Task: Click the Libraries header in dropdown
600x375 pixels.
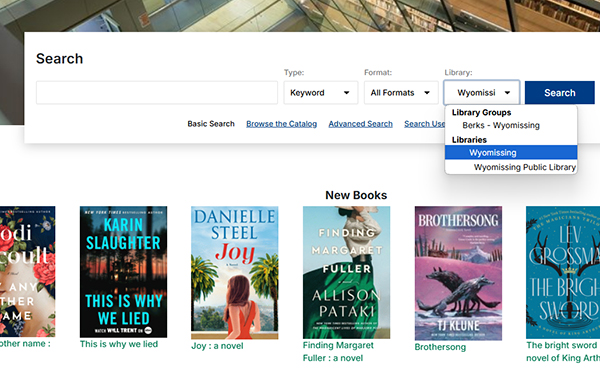Action: [469, 140]
